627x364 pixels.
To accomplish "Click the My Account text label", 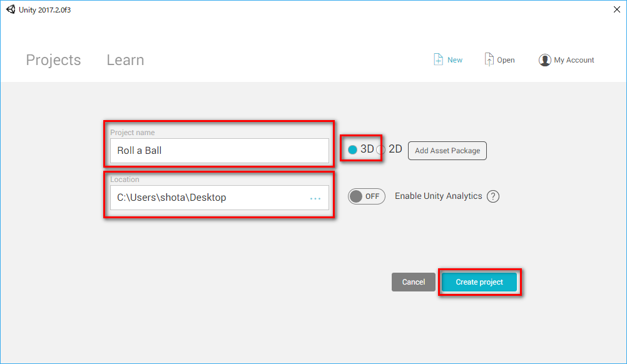I will point(574,60).
